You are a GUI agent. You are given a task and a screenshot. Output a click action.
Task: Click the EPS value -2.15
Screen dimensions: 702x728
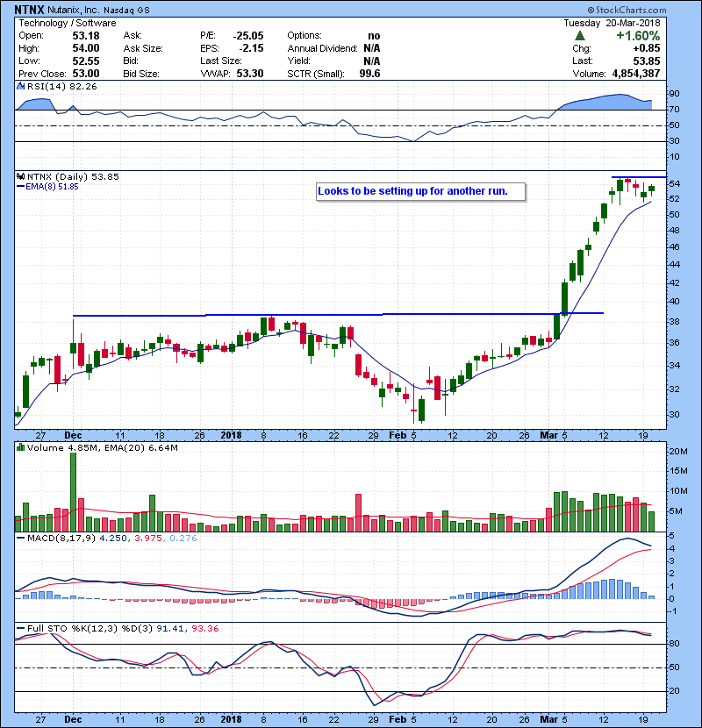[251, 48]
